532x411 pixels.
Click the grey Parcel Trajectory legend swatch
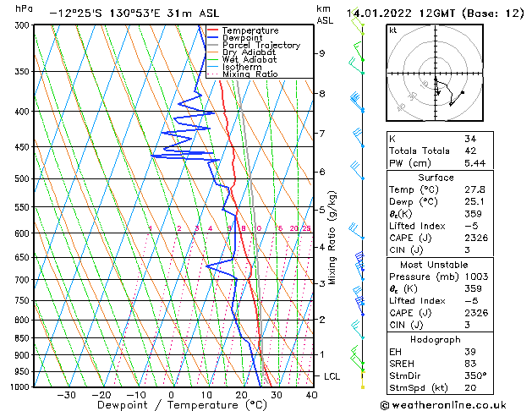(x=213, y=45)
